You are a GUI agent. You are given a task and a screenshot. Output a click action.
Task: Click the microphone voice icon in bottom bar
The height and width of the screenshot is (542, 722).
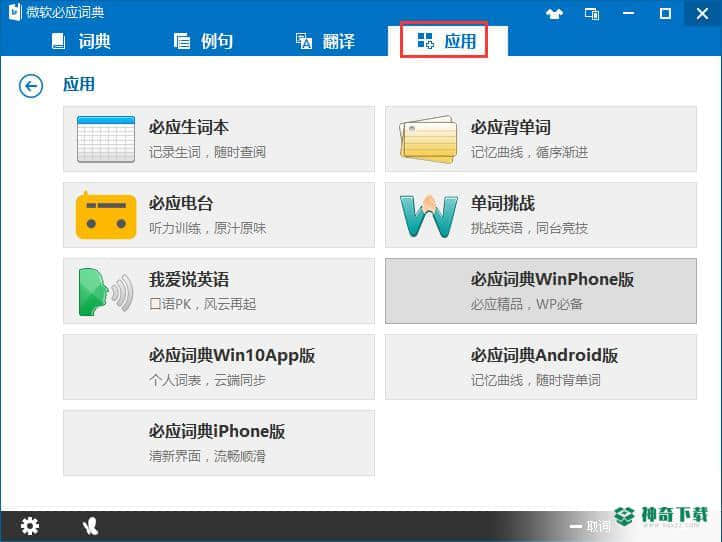(90, 526)
